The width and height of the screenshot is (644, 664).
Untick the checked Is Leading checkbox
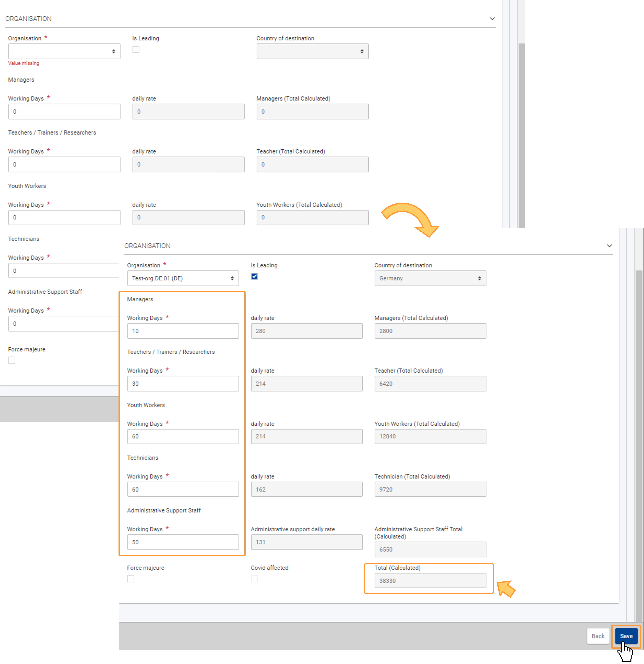(255, 276)
